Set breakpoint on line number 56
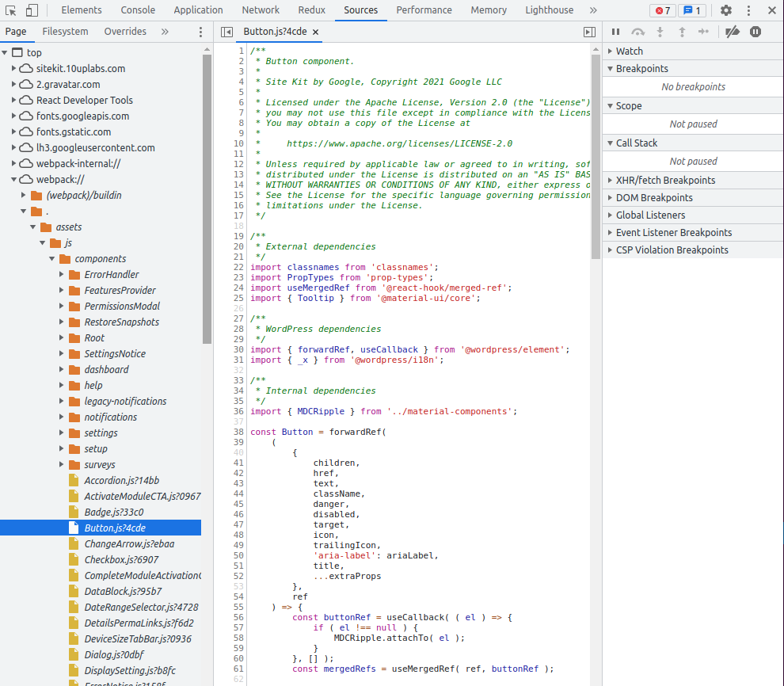This screenshot has width=784, height=686. point(238,618)
